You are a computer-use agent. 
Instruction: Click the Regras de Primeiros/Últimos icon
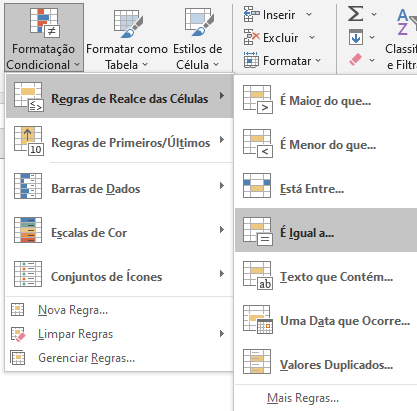pos(28,141)
